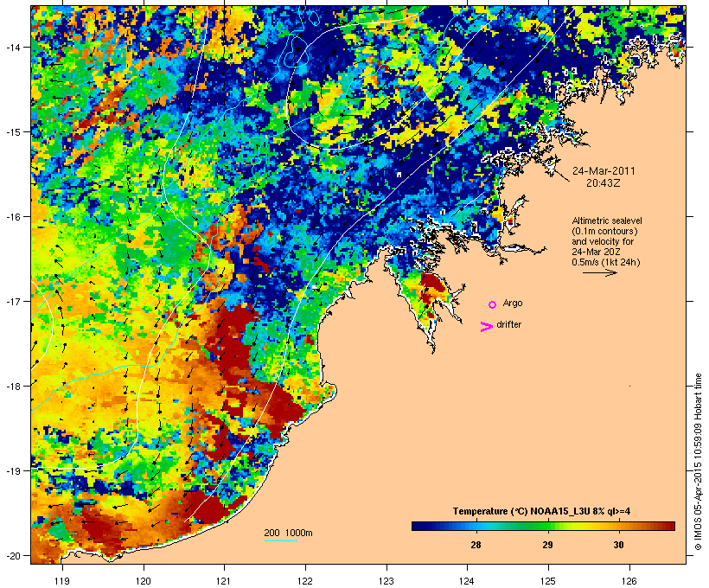Viewport: 709px width, 588px height.
Task: Click the latitude label -17
Action: [x=12, y=301]
